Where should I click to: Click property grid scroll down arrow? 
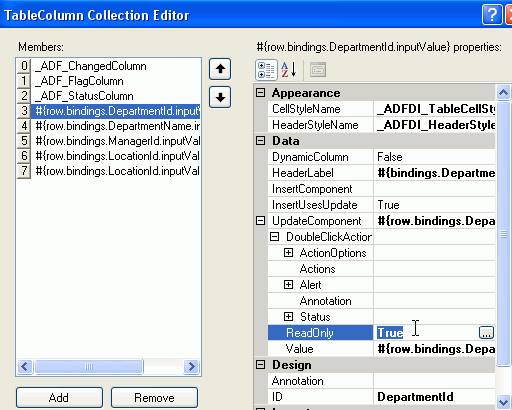(503, 402)
